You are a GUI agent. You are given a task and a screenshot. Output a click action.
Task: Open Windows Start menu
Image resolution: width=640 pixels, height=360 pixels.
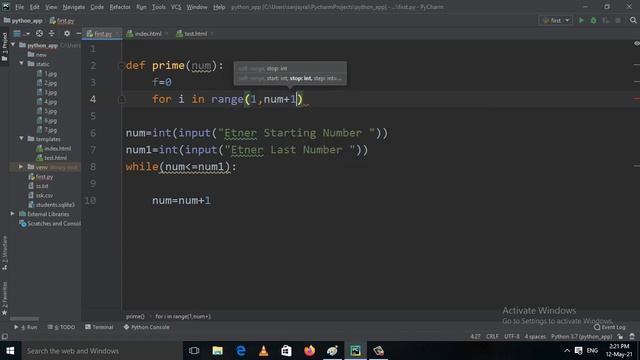coord(10,351)
